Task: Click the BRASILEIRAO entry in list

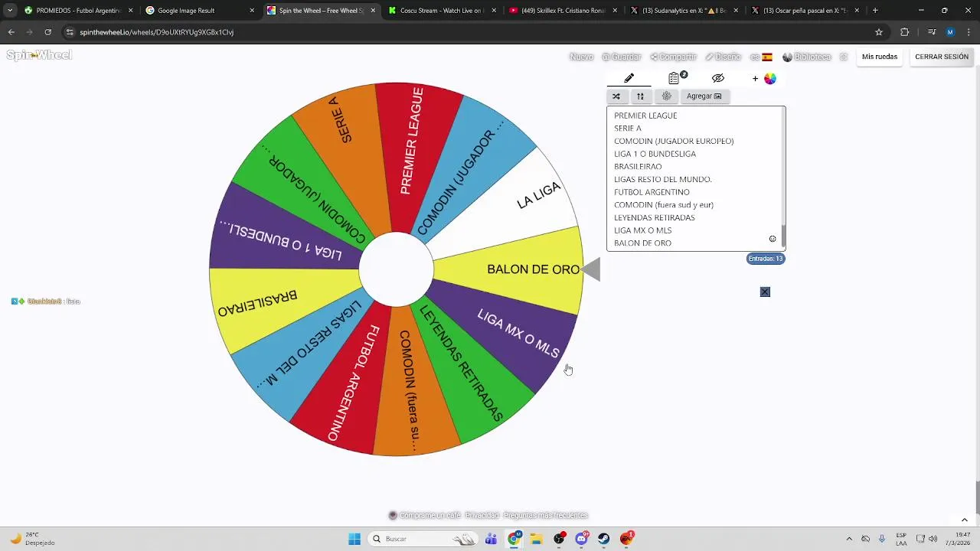Action: click(638, 167)
